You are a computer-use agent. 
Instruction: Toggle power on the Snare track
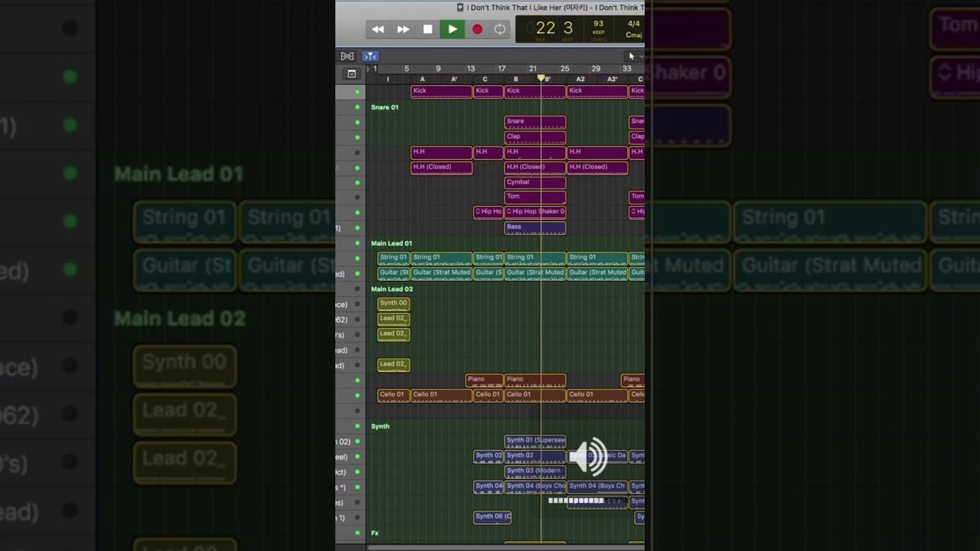pyautogui.click(x=357, y=122)
